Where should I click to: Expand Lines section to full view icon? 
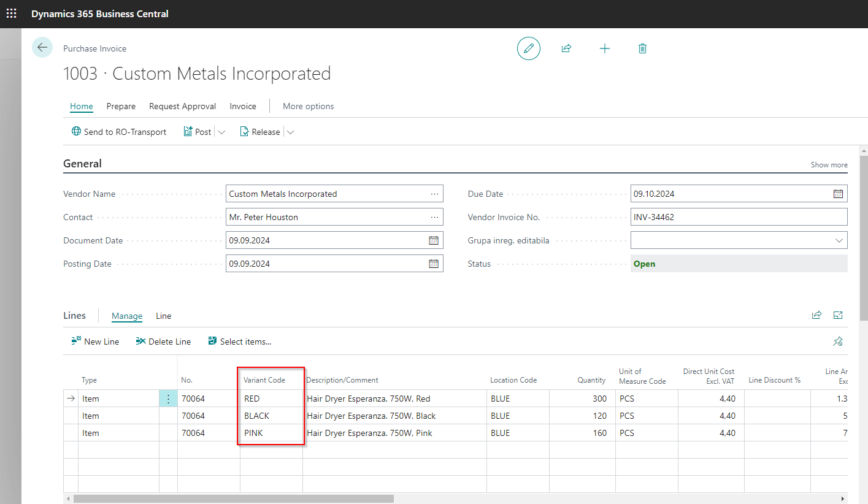click(x=838, y=315)
